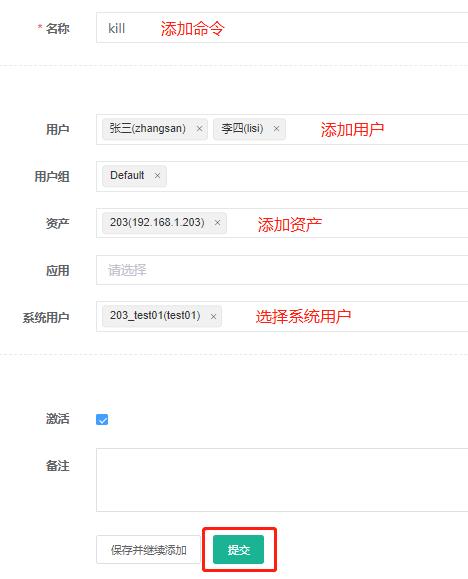Remove the Default user group tag
Viewport: 468px width, 579px height.
(x=157, y=176)
